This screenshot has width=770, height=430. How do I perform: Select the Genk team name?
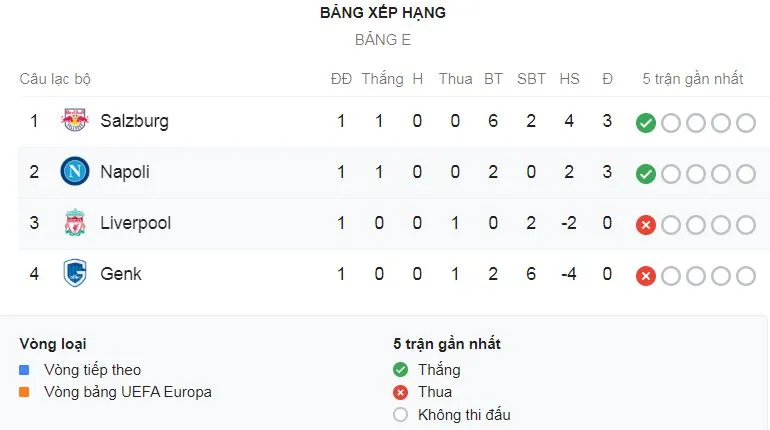(x=121, y=274)
